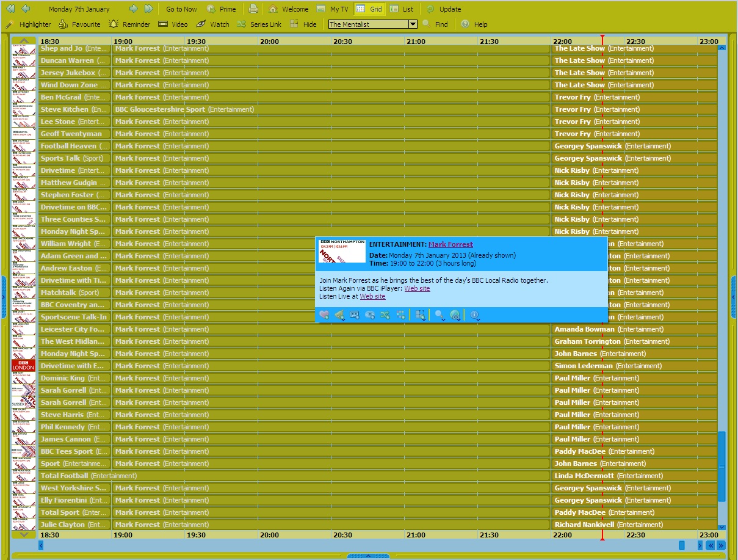The height and width of the screenshot is (560, 738).
Task: Click popup information icon
Action: click(x=475, y=315)
